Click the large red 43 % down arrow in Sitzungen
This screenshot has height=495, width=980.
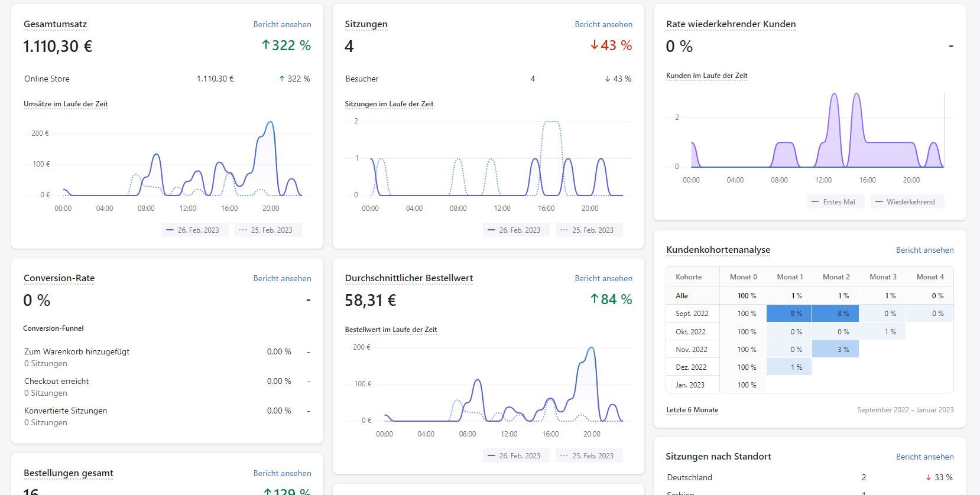tap(595, 45)
